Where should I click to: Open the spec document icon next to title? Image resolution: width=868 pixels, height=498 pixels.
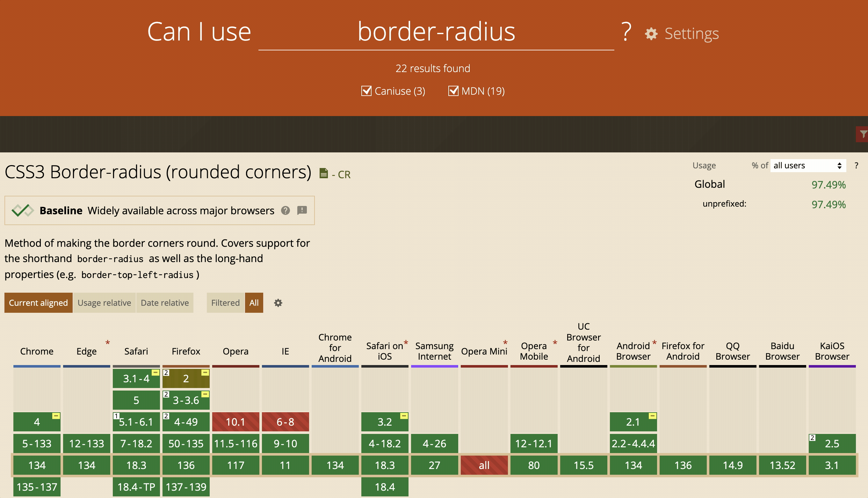click(x=323, y=173)
